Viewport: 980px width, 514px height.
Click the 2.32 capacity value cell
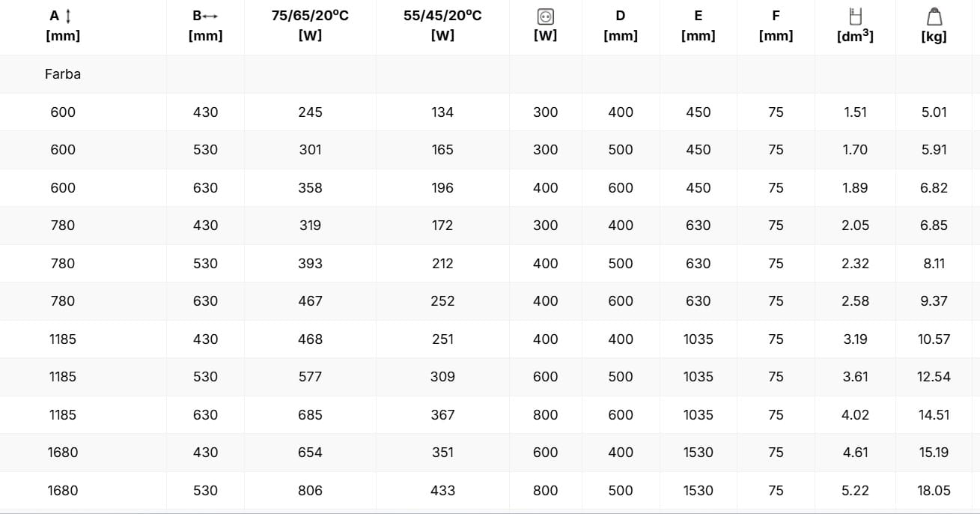pyautogui.click(x=855, y=264)
